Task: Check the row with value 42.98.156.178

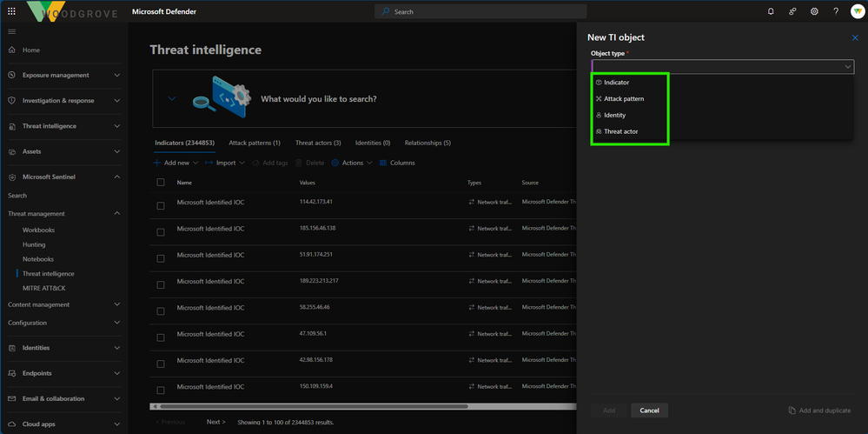Action: (161, 364)
